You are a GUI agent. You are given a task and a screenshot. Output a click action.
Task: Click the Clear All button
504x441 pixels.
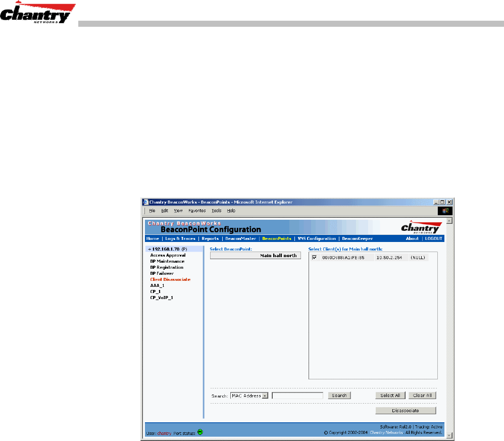click(x=422, y=396)
